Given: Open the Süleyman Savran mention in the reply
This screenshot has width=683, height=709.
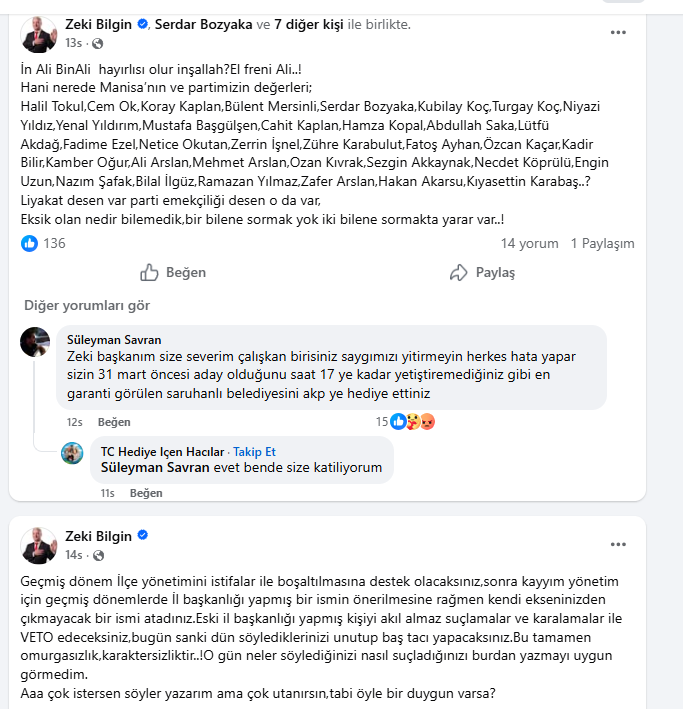Looking at the screenshot, I should [x=155, y=468].
